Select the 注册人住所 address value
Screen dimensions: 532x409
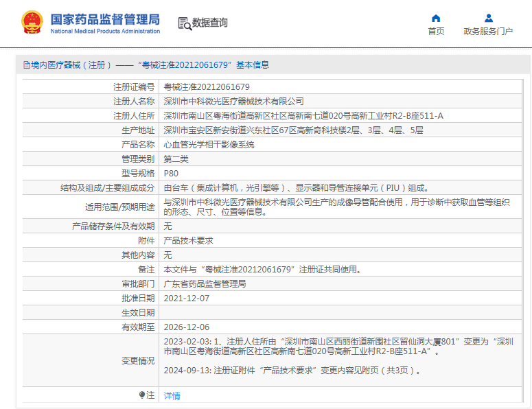303,116
